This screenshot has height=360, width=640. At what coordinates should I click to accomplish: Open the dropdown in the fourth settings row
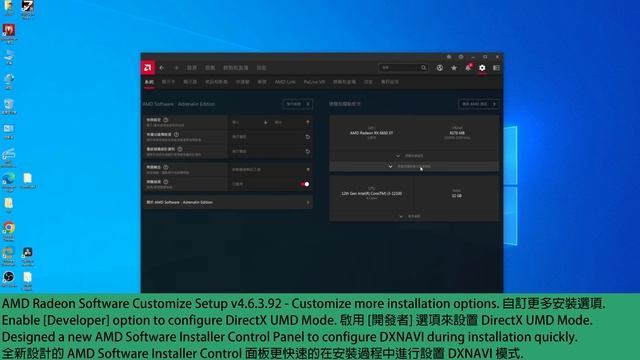pyautogui.click(x=270, y=169)
